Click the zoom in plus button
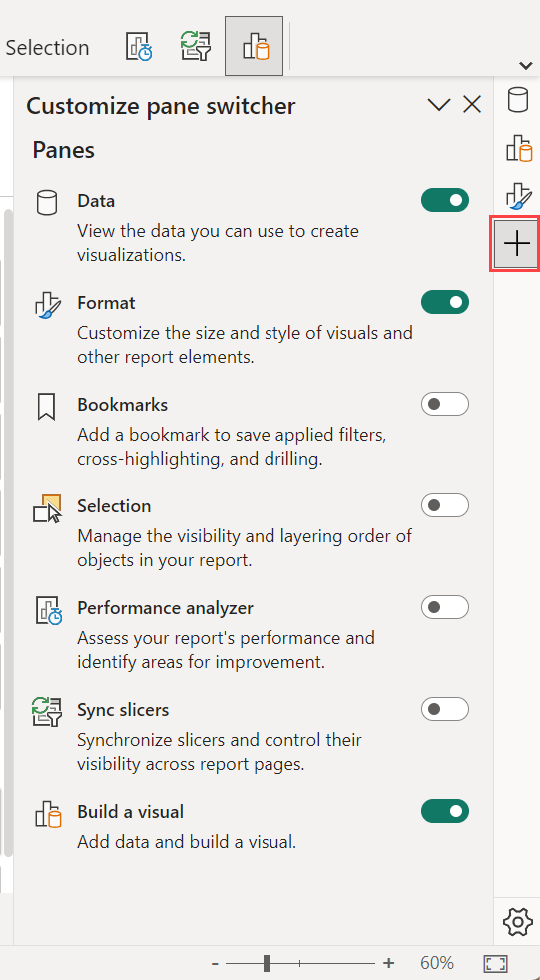 tap(388, 962)
